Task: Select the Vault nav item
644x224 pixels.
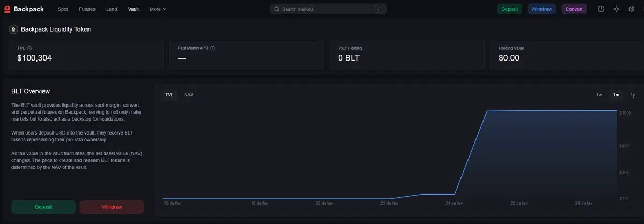Action: pos(133,9)
